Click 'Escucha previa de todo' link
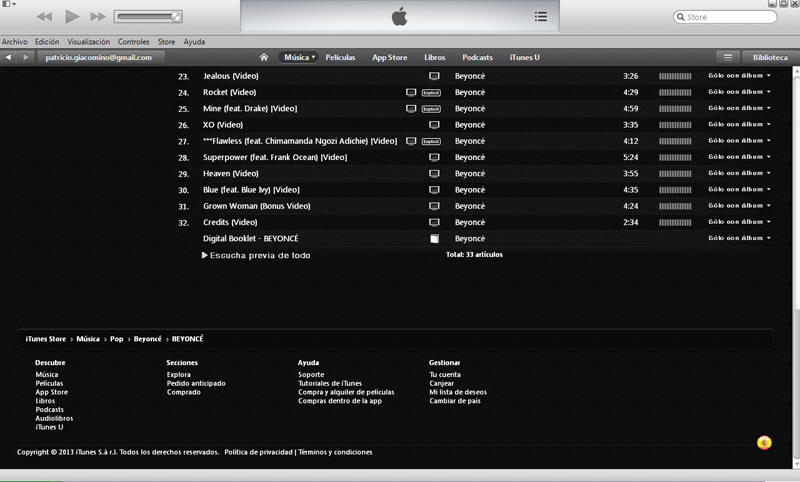The height and width of the screenshot is (482, 800). click(x=256, y=256)
